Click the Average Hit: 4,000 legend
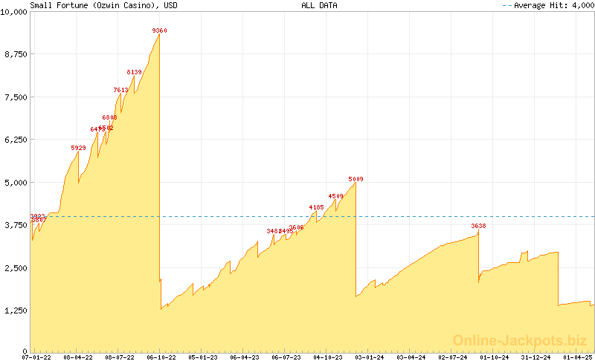The width and height of the screenshot is (595, 364). 547,5
